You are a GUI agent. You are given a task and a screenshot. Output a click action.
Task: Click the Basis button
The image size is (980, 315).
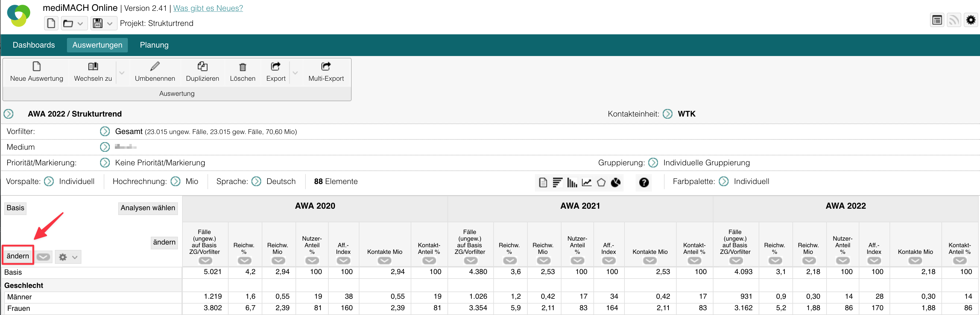point(15,208)
